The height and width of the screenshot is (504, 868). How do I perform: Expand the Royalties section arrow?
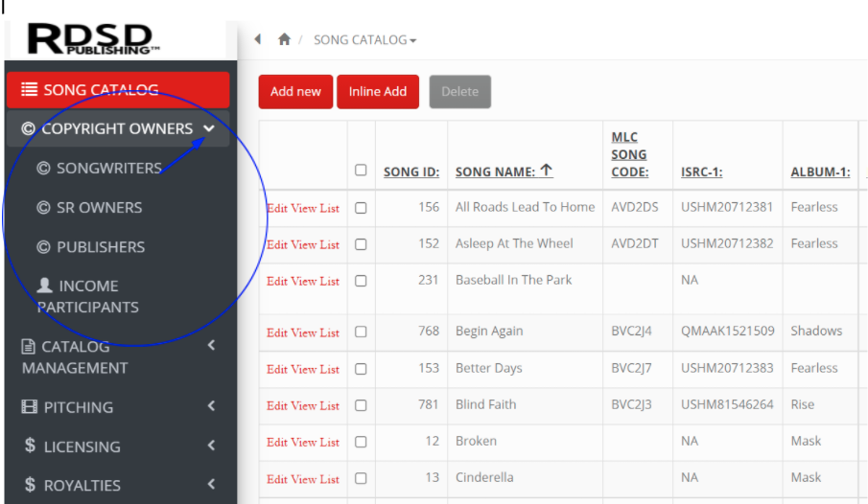pos(211,484)
